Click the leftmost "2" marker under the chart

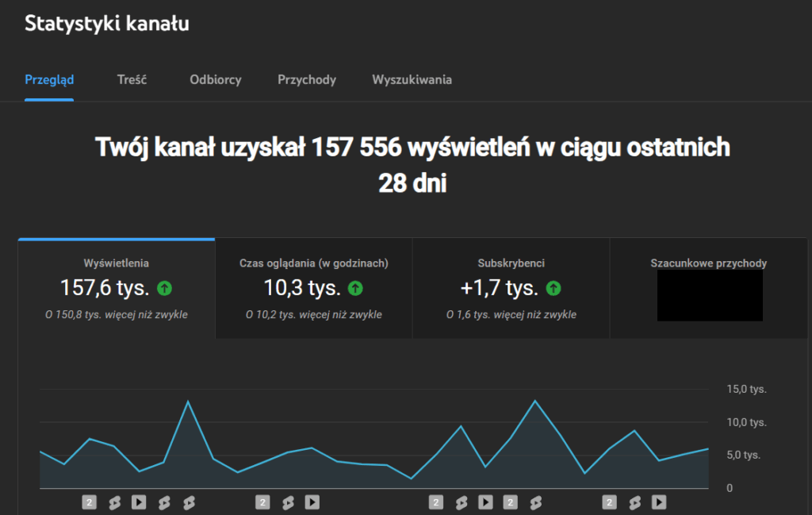pyautogui.click(x=90, y=502)
